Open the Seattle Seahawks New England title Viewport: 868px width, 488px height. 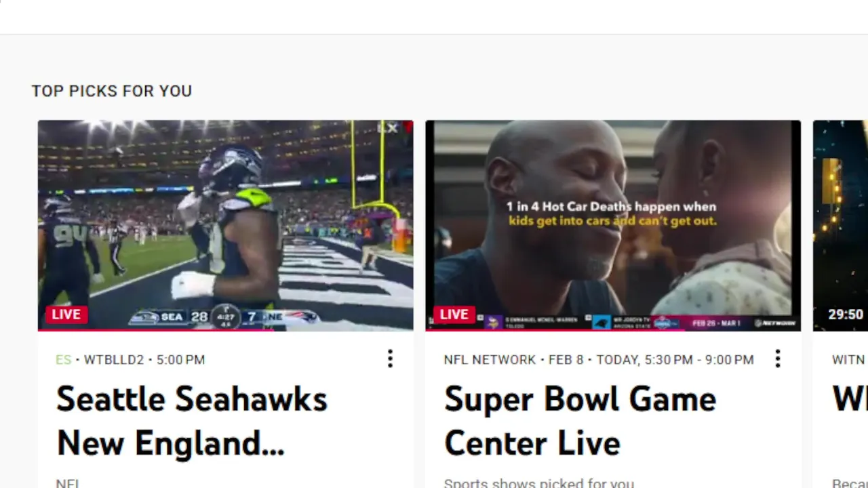click(192, 421)
